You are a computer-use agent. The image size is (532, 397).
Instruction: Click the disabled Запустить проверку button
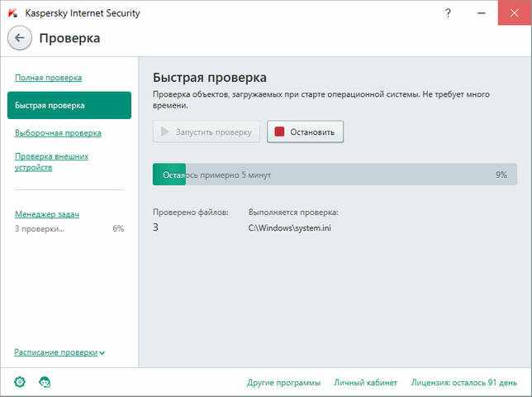tap(207, 132)
